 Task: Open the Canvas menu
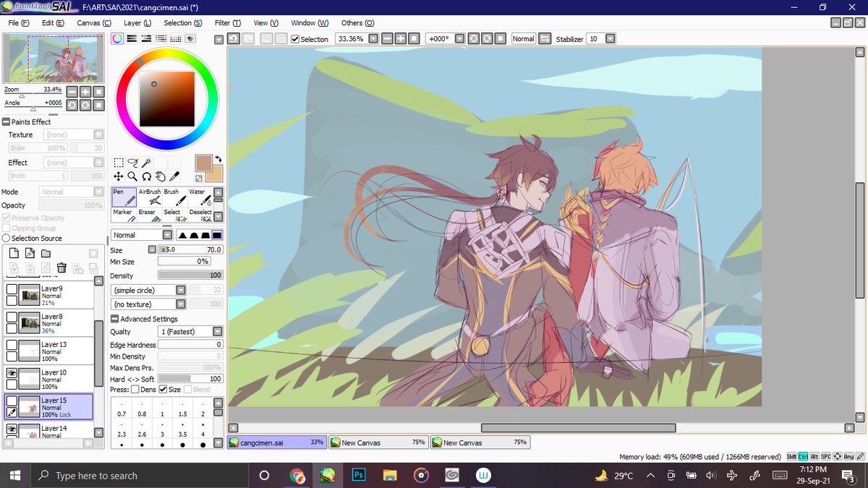point(94,22)
